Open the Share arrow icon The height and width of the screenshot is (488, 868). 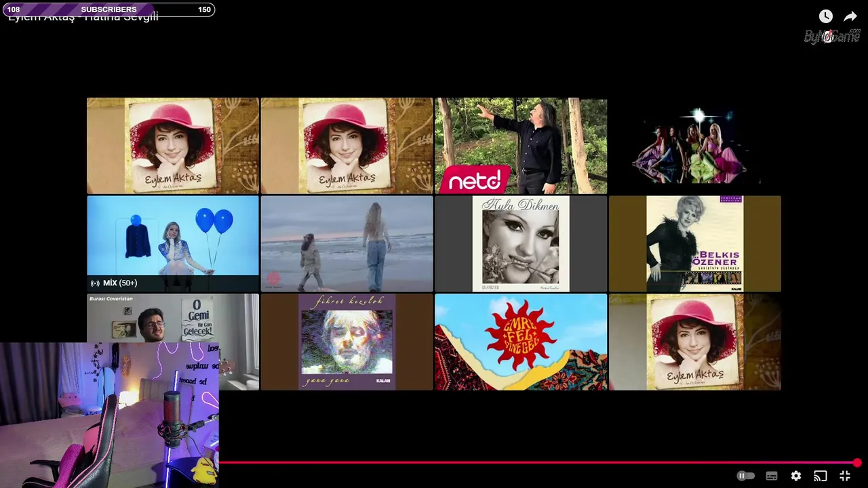click(850, 16)
